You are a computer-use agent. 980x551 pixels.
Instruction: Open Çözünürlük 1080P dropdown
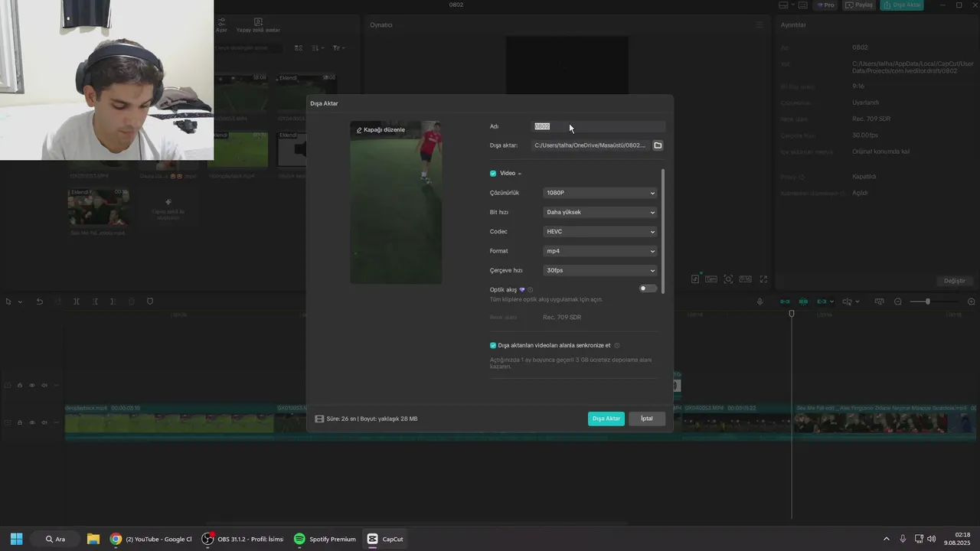click(600, 193)
